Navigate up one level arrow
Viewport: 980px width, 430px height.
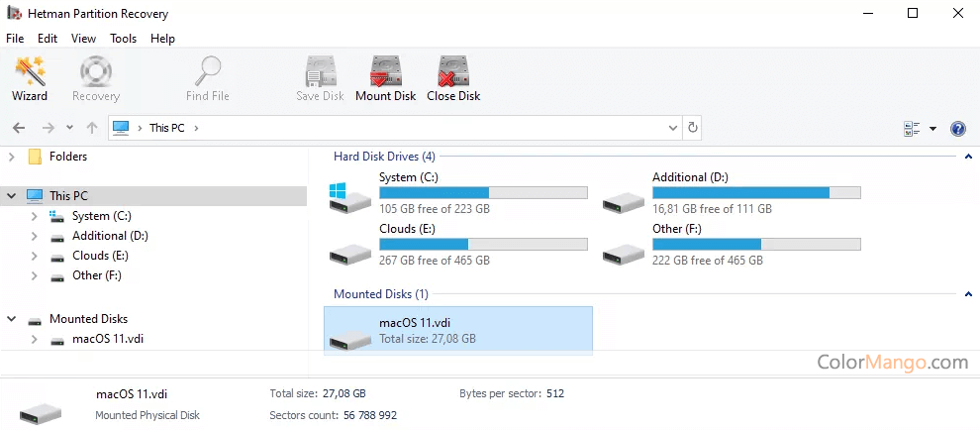pos(92,128)
